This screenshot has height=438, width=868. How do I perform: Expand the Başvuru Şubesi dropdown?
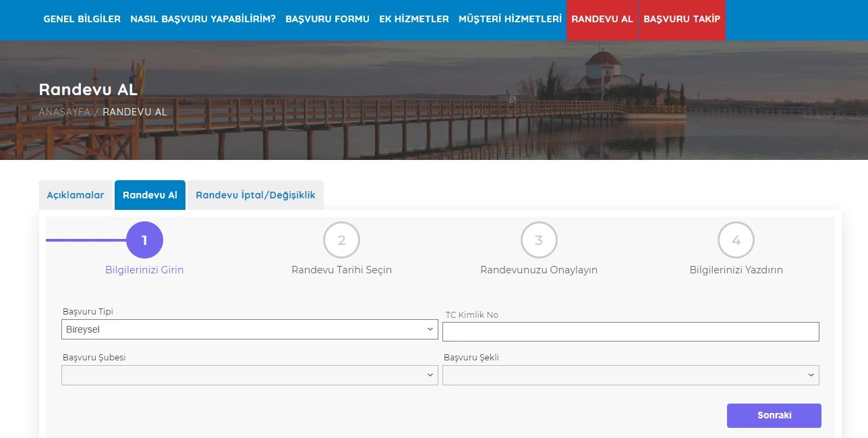[250, 375]
